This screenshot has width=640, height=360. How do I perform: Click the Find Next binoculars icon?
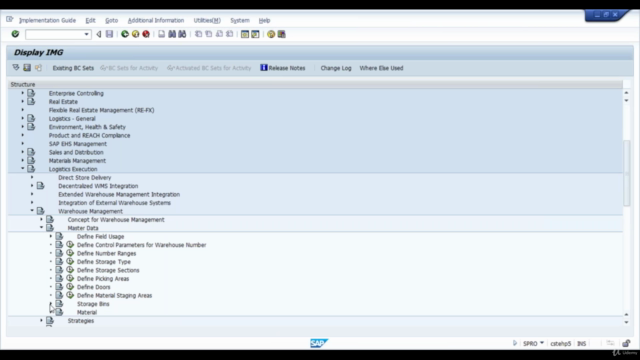(x=182, y=34)
